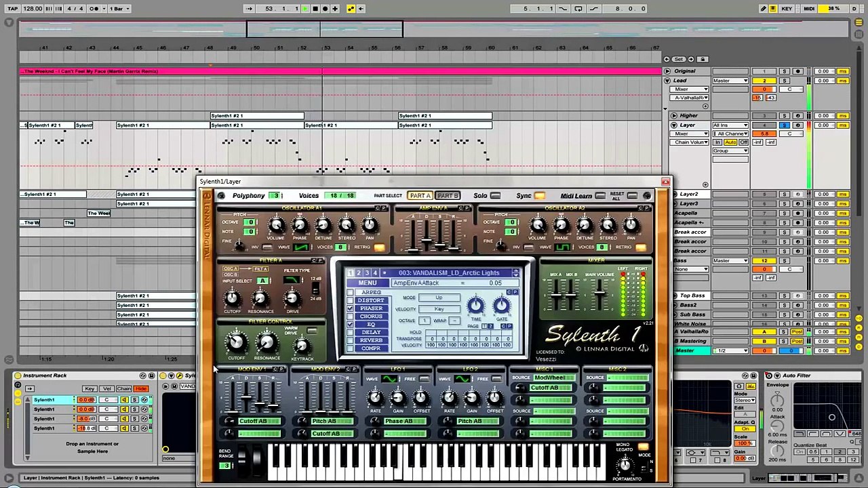Image resolution: width=868 pixels, height=488 pixels.
Task: Click the Mixer Mix A slider
Action: pos(557,293)
